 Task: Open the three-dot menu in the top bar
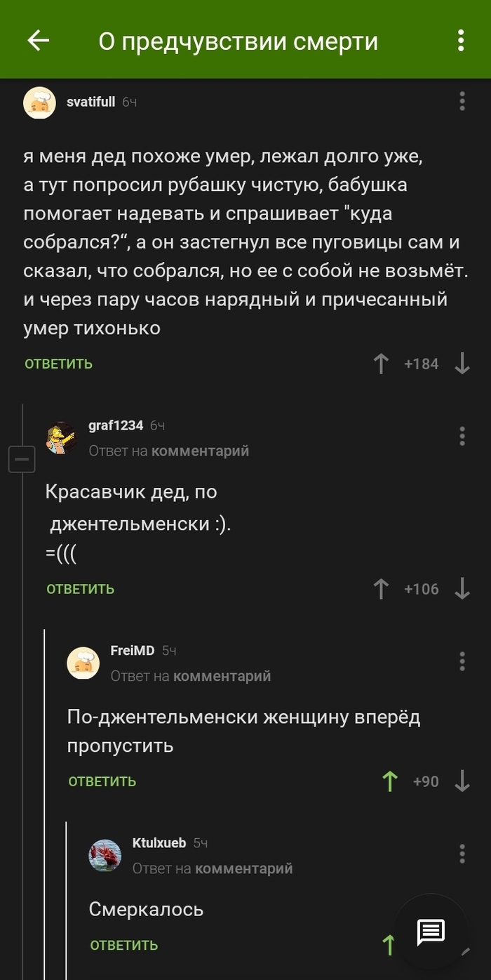point(461,41)
